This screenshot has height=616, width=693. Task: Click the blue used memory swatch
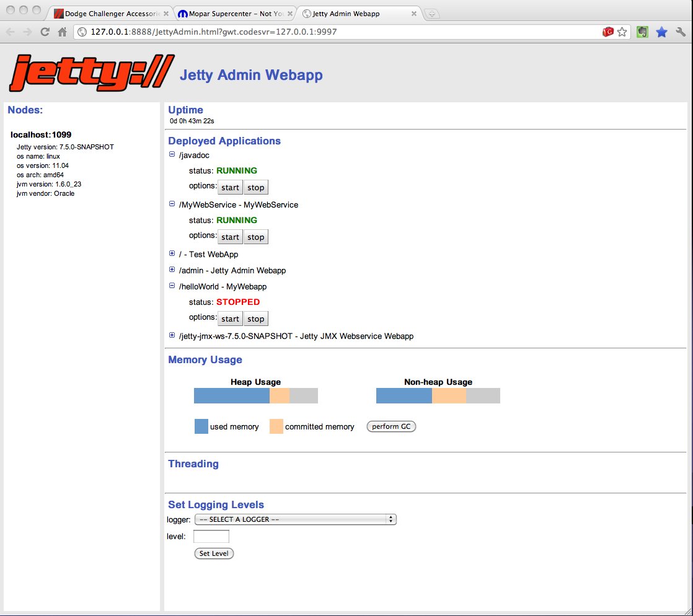click(x=201, y=426)
